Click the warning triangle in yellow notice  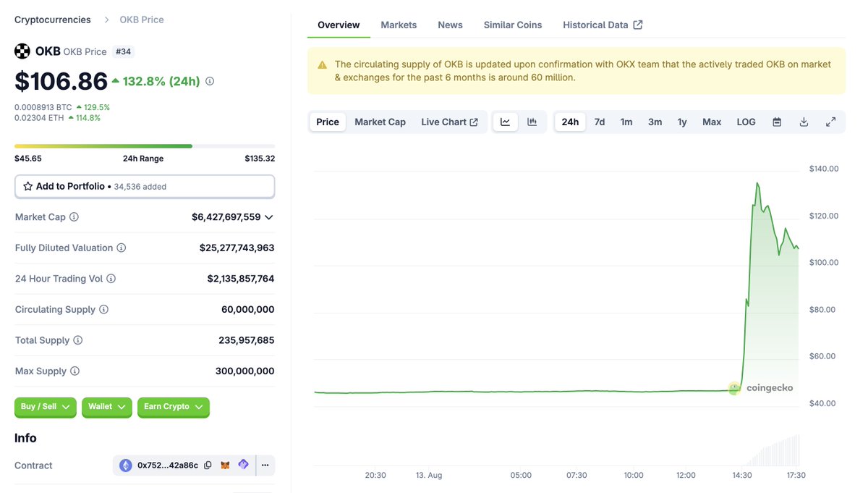pos(323,65)
